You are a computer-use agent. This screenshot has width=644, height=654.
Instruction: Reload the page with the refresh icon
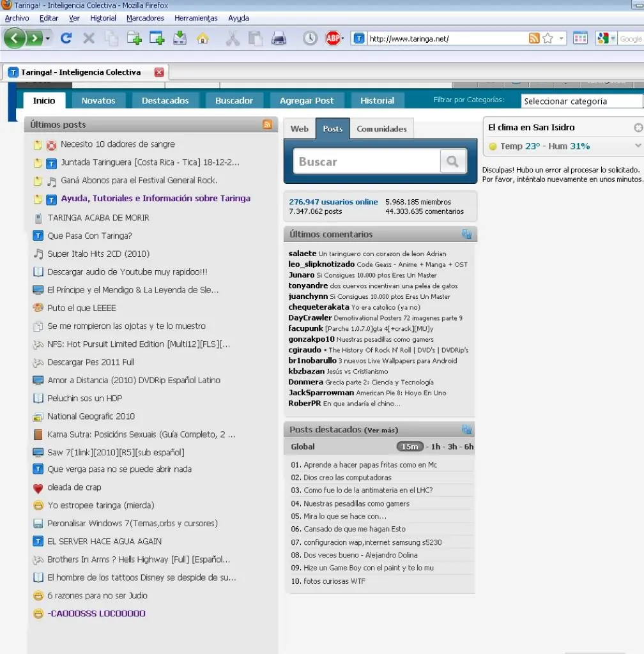[66, 38]
